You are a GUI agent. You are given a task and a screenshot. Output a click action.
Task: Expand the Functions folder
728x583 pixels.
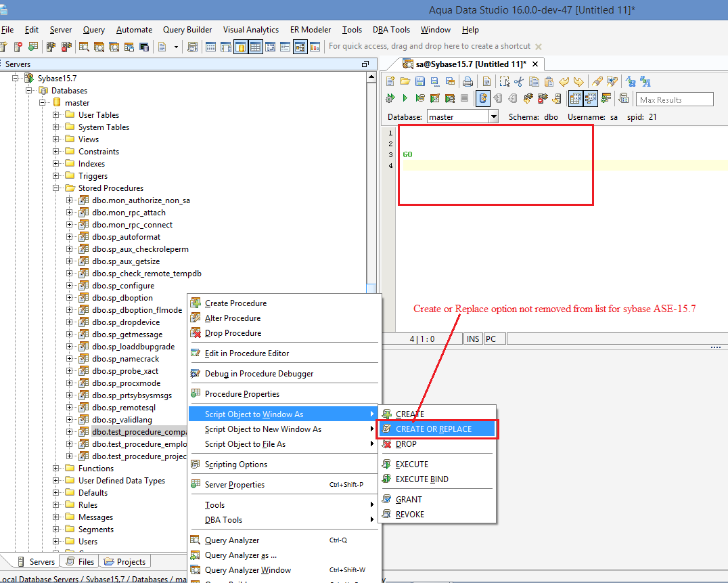pyautogui.click(x=55, y=469)
